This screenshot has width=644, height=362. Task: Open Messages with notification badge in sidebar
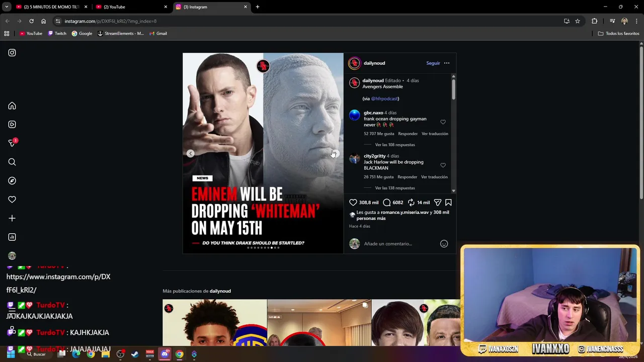click(x=12, y=143)
